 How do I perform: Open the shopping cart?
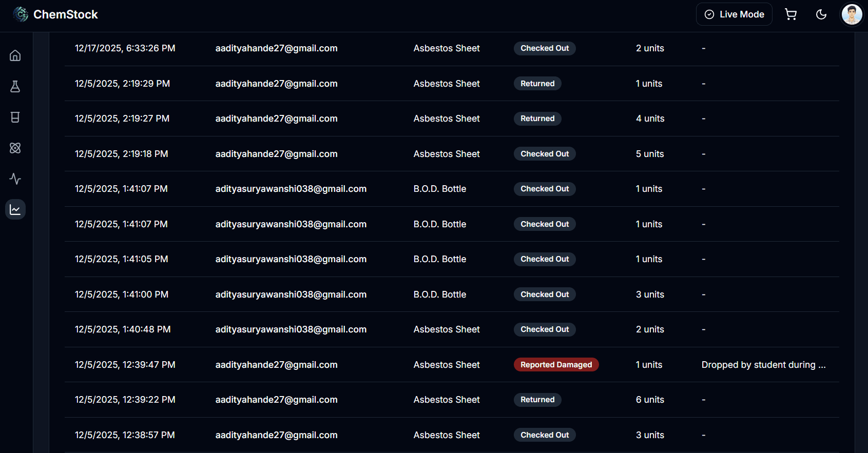tap(791, 14)
